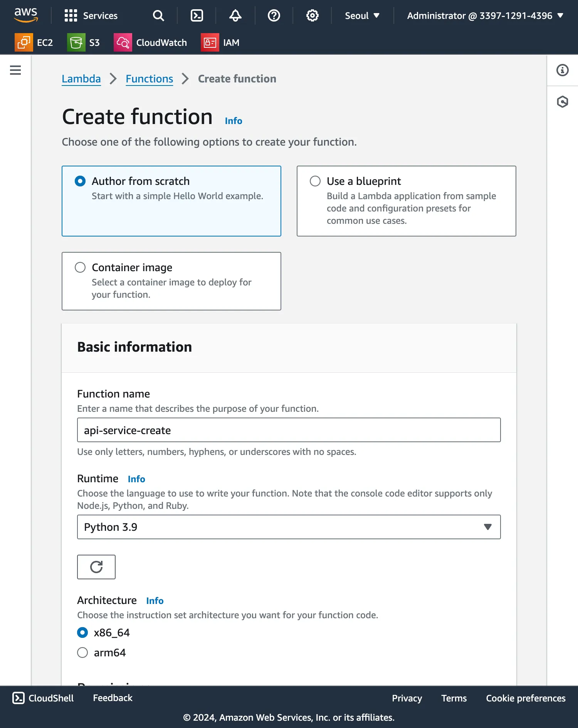Open the EC2 shortcut icon

(24, 42)
